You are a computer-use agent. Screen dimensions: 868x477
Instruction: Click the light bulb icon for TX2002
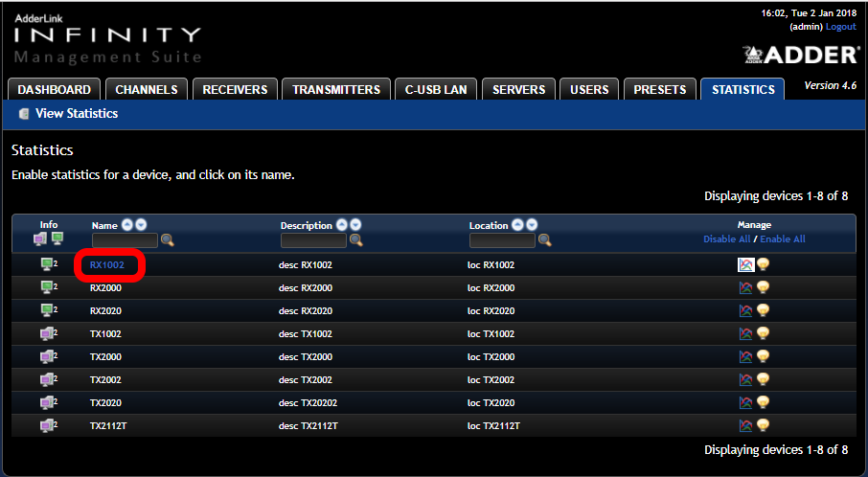point(764,379)
